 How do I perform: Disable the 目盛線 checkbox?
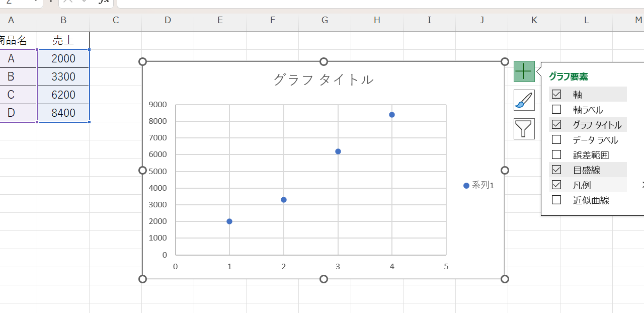click(x=556, y=170)
